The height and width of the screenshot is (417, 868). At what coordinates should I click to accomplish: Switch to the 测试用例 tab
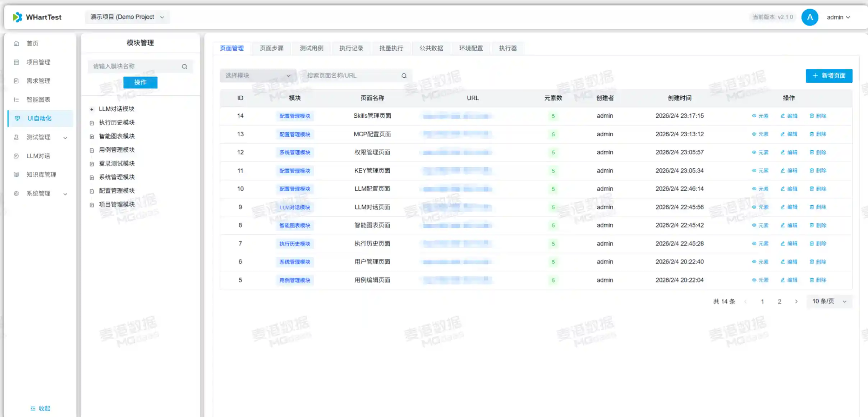point(311,48)
